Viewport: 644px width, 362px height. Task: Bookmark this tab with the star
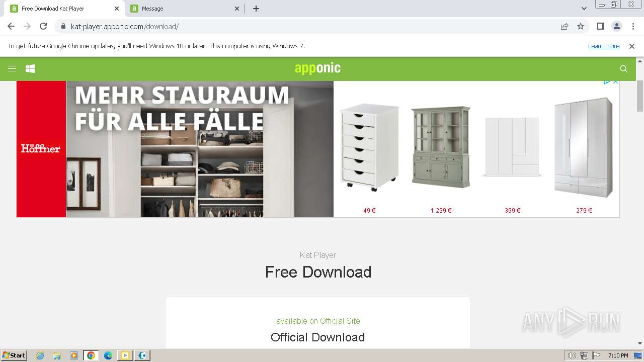[581, 26]
